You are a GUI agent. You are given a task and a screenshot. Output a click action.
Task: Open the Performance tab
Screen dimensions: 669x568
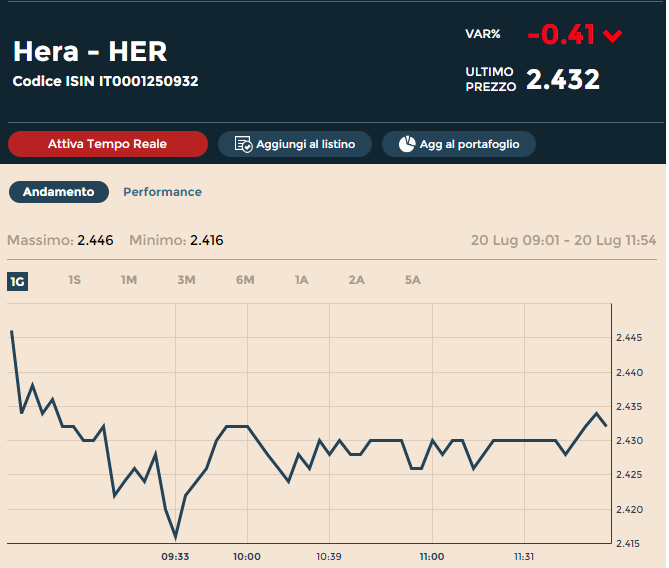pyautogui.click(x=163, y=192)
